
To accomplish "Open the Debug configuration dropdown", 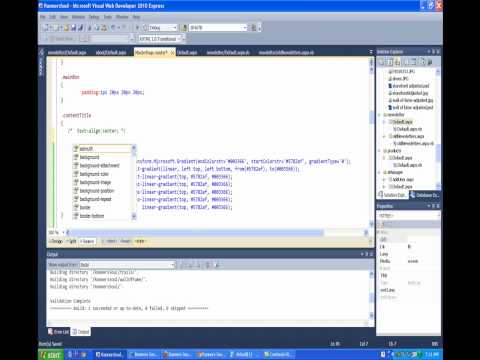I will point(162,28).
